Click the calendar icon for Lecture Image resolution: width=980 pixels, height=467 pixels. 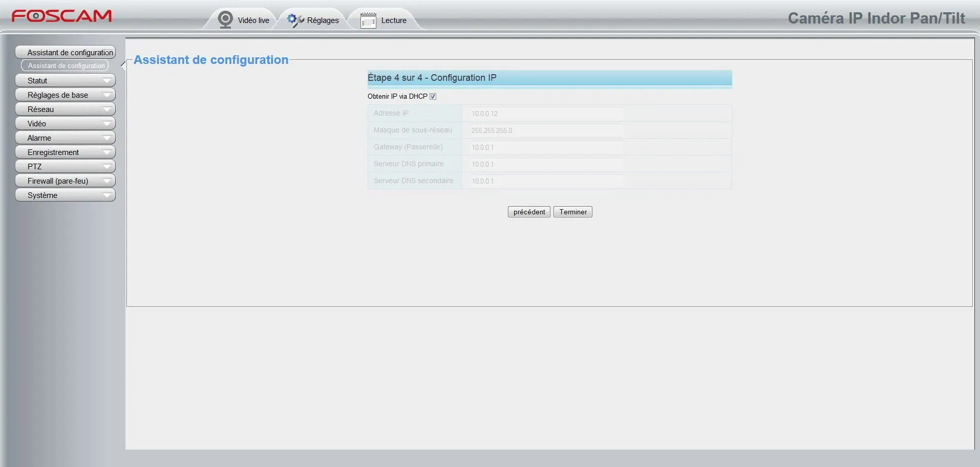click(368, 20)
